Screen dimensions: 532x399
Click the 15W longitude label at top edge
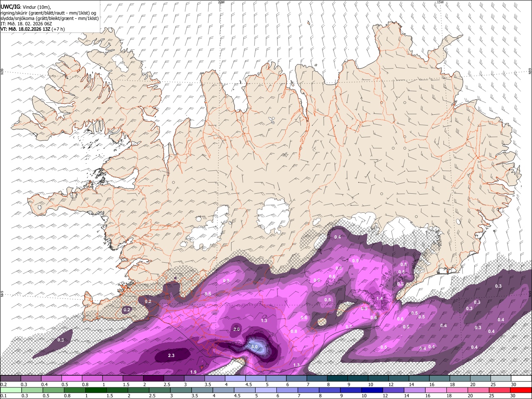440,2
